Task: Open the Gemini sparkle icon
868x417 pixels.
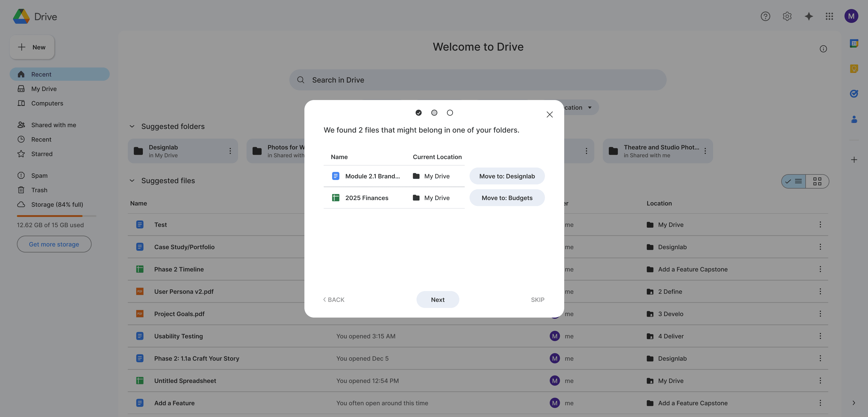Action: (808, 16)
